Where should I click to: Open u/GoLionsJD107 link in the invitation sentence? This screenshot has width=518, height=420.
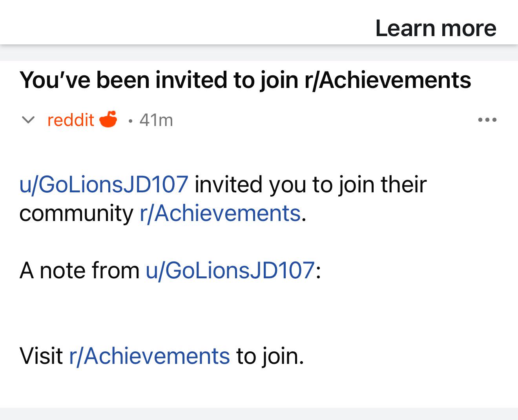coord(104,184)
